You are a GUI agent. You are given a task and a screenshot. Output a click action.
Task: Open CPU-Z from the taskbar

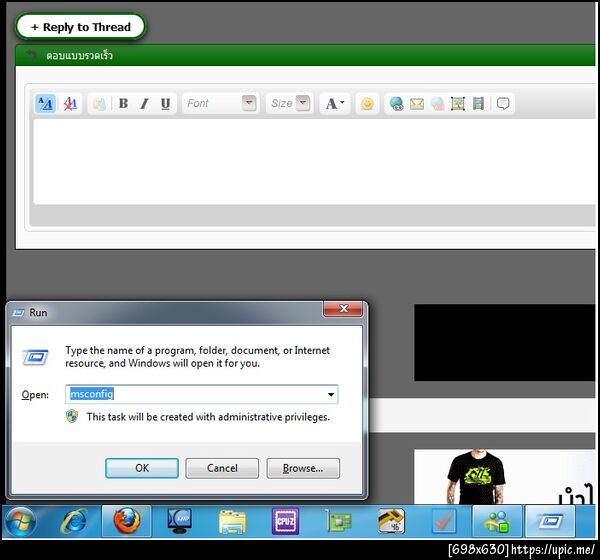coord(285,521)
